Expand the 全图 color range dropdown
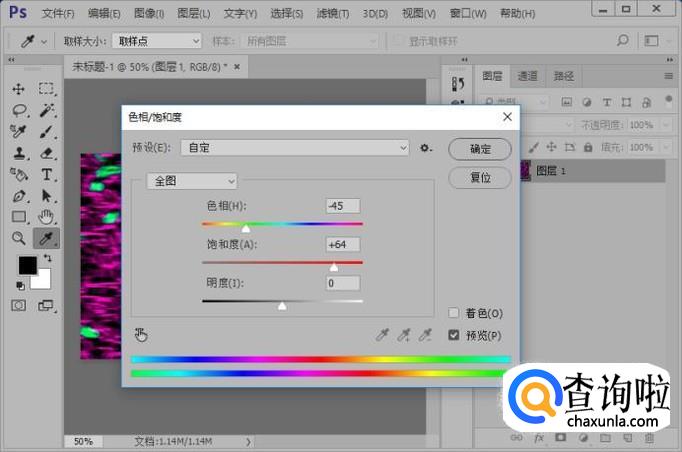The image size is (682, 452). coord(192,181)
